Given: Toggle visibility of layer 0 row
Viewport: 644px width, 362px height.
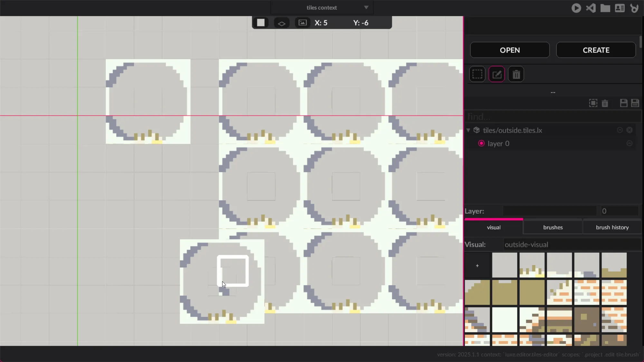Looking at the screenshot, I should tap(630, 144).
